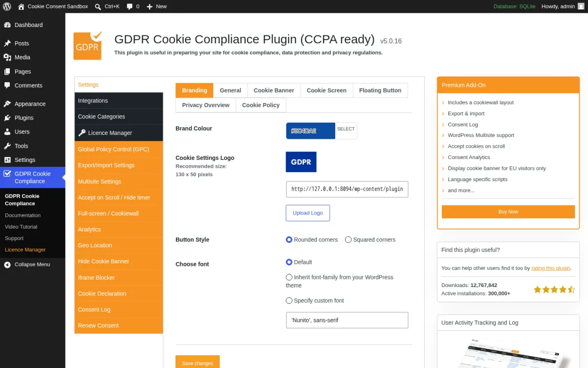Click the five-star rating icons
The width and height of the screenshot is (588, 368).
tap(554, 289)
